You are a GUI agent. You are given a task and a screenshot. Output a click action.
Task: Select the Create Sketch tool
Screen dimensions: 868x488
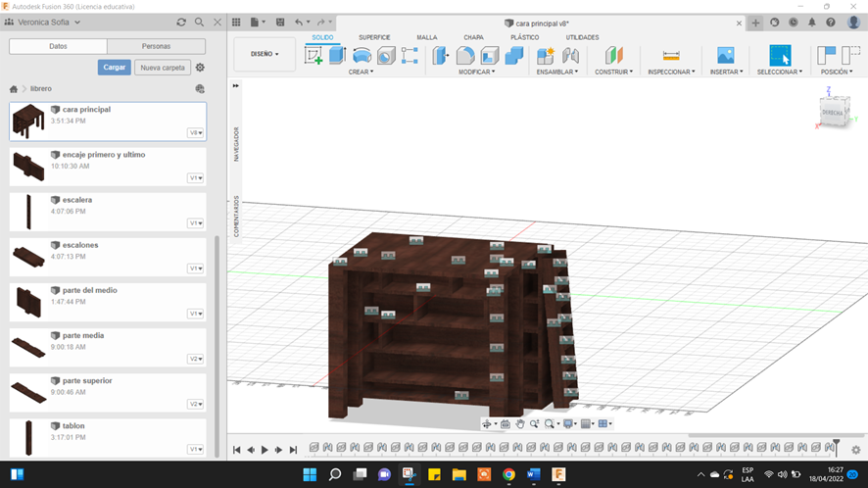pos(313,56)
